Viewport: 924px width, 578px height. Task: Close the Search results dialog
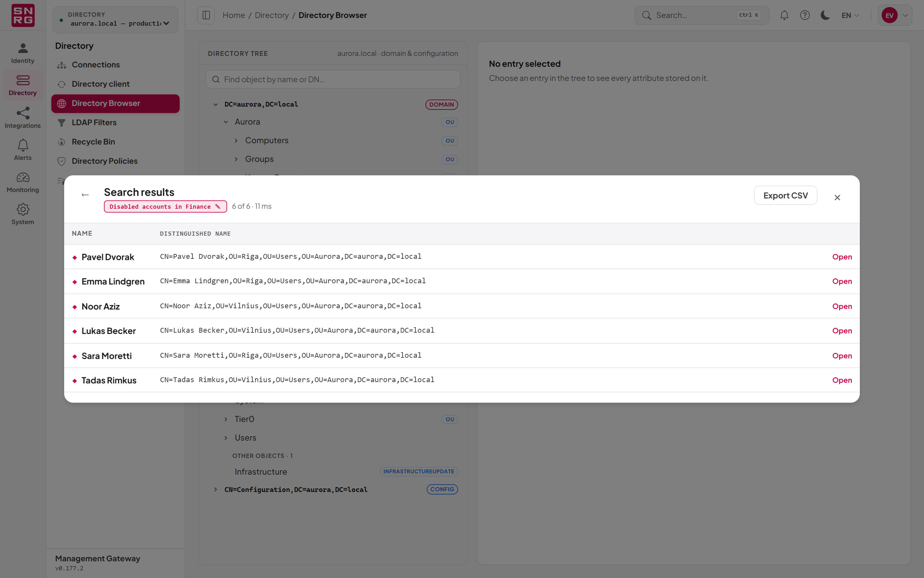point(837,197)
